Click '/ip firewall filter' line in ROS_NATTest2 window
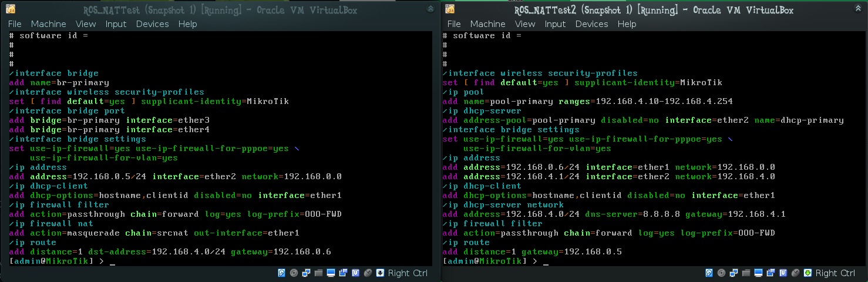868x282 pixels. [493, 224]
